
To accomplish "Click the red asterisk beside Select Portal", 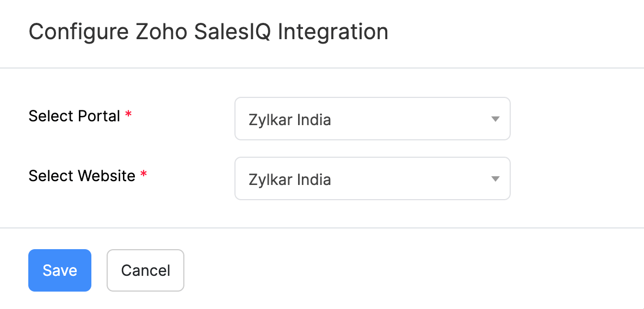I will click(x=128, y=115).
